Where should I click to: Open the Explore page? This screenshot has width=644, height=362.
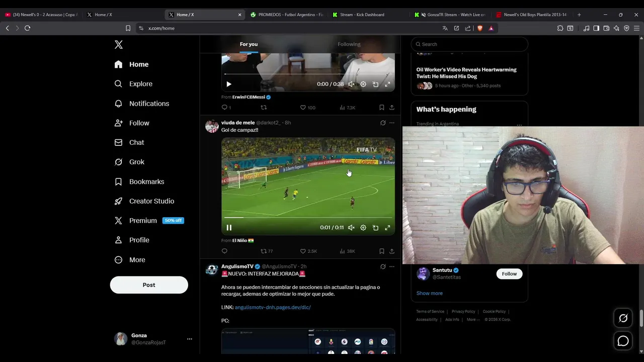(133, 84)
